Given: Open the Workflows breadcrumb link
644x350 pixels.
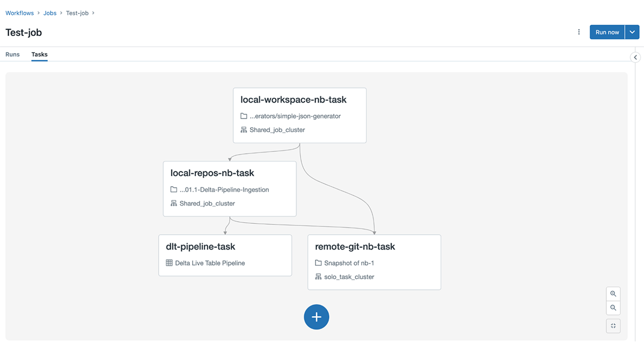Looking at the screenshot, I should (19, 13).
